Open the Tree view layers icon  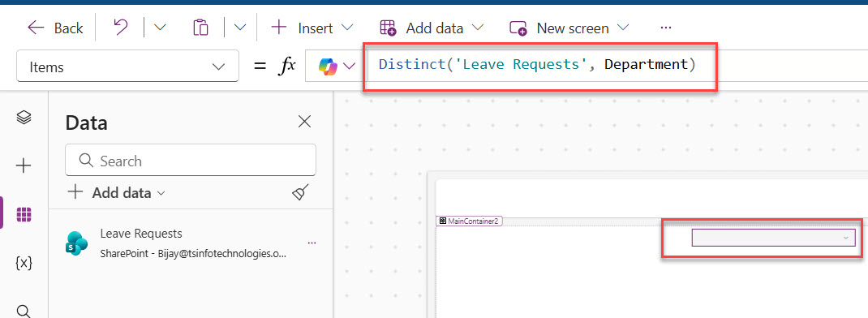(x=24, y=118)
